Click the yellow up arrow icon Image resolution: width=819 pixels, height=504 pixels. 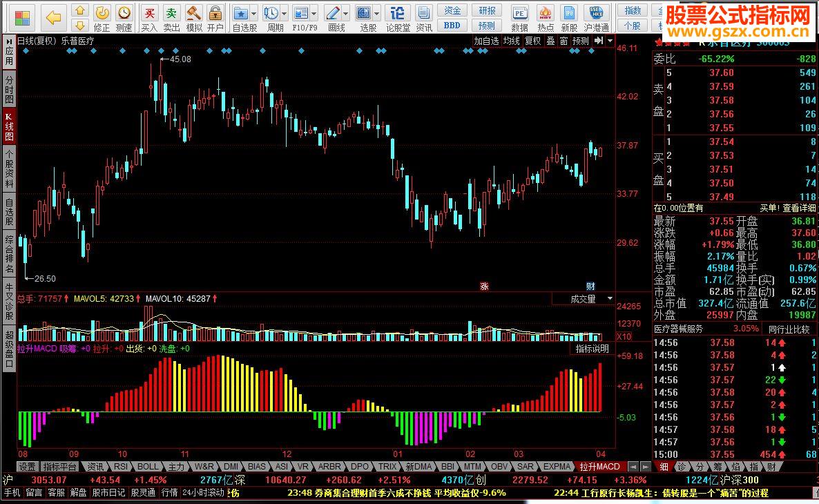point(79,10)
